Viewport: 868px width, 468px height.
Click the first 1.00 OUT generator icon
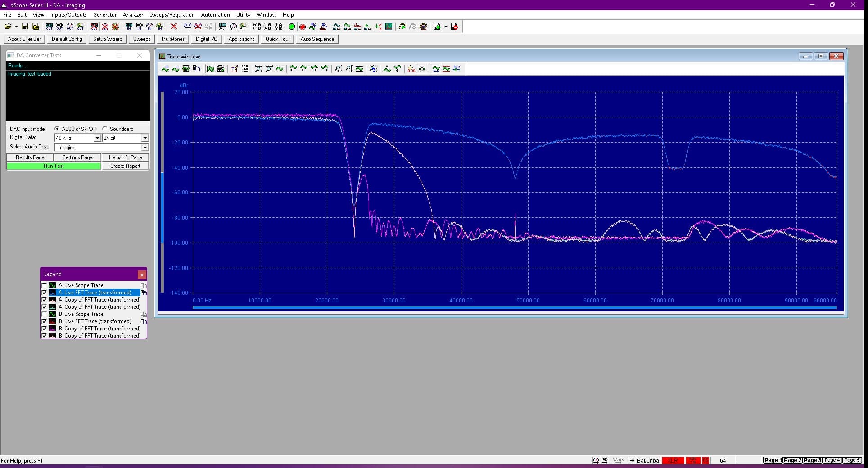pos(49,27)
